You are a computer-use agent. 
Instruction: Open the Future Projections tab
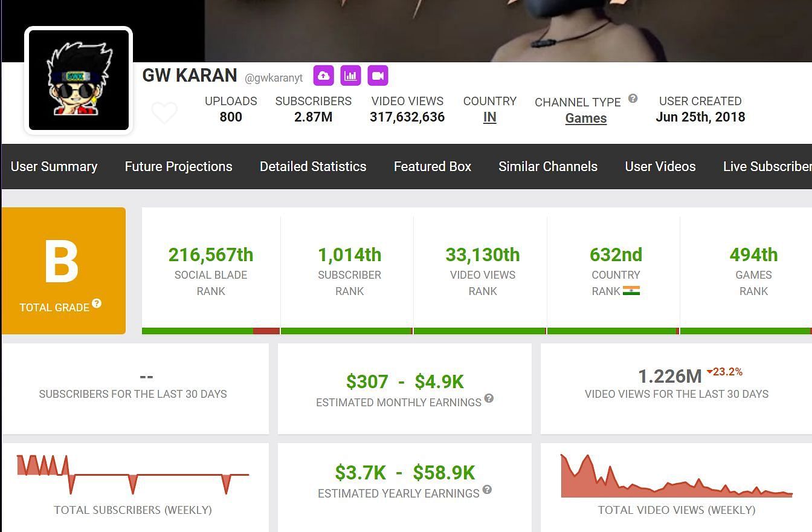[x=178, y=166]
